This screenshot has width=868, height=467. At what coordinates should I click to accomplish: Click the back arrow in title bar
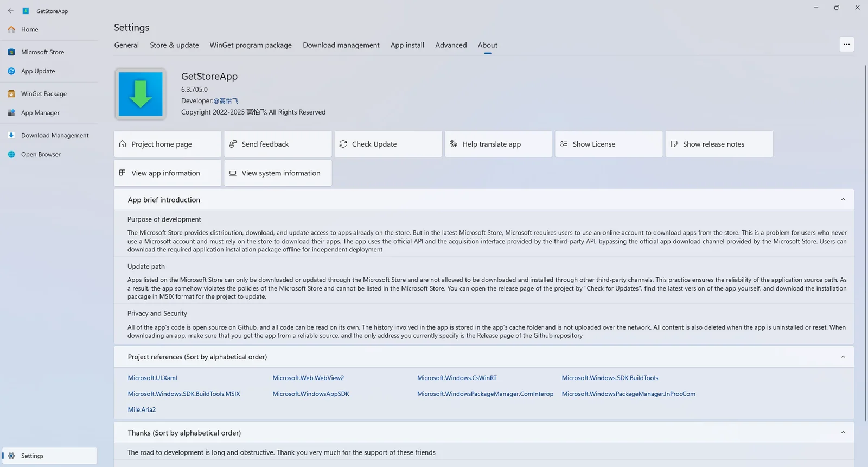(x=11, y=11)
